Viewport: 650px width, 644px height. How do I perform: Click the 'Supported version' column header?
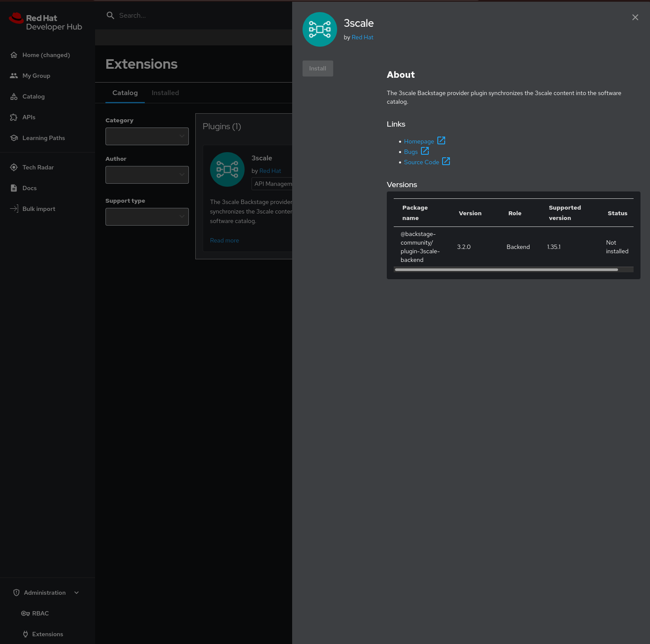coord(565,213)
